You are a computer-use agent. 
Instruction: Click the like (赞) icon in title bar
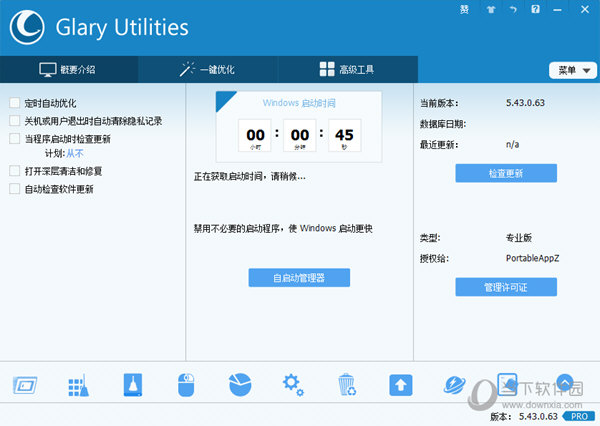click(464, 10)
